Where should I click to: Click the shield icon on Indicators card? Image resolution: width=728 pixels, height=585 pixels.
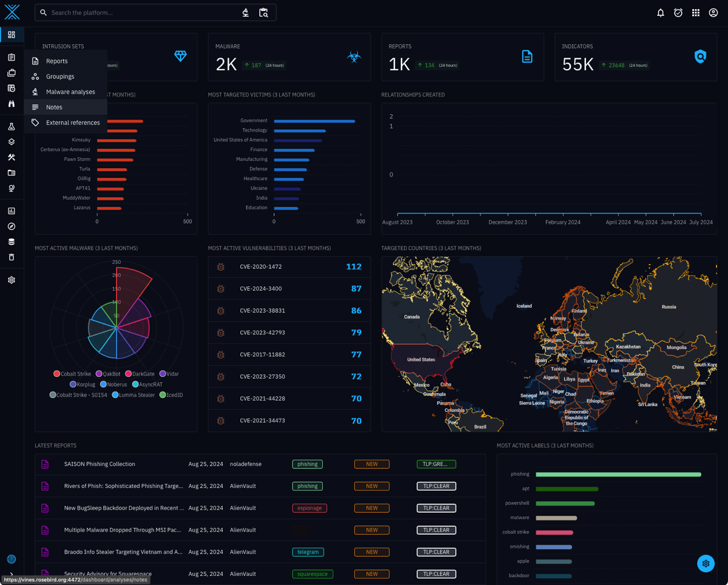click(700, 56)
